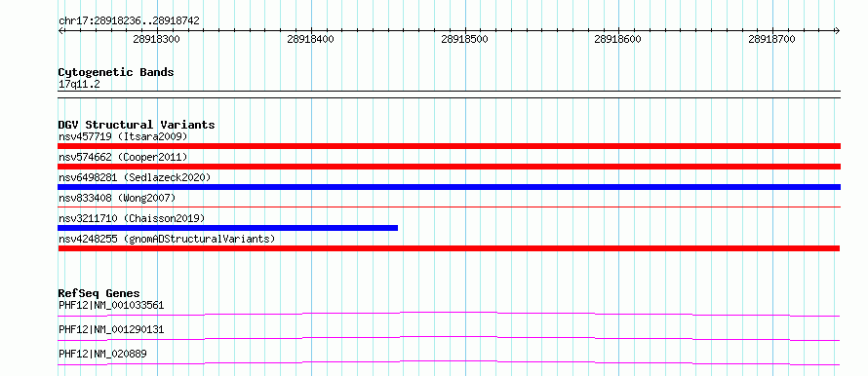Open variant nsv833408 (Wong2007) label
This screenshot has width=868, height=376.
(117, 198)
